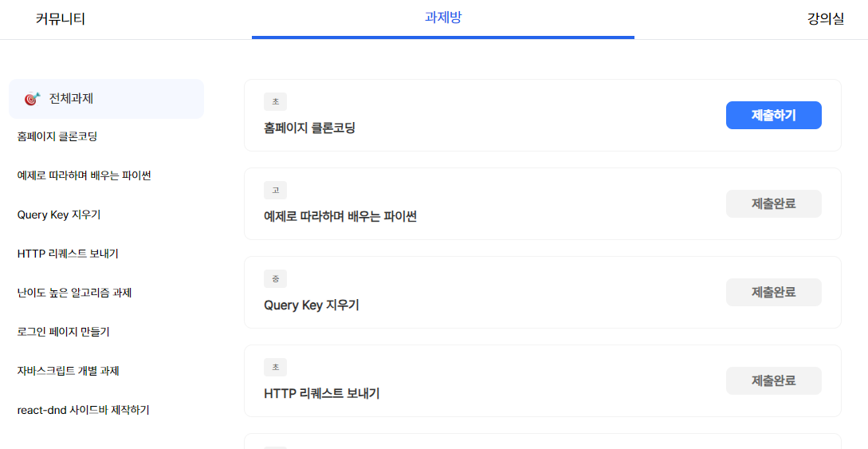This screenshot has height=449, width=868.
Task: Open the Query Key 지우기 card title
Action: [x=312, y=305]
